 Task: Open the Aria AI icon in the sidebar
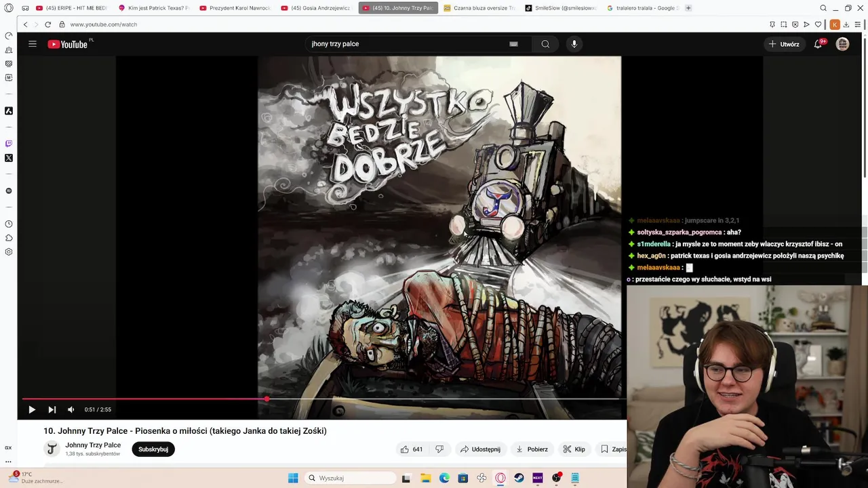[9, 110]
